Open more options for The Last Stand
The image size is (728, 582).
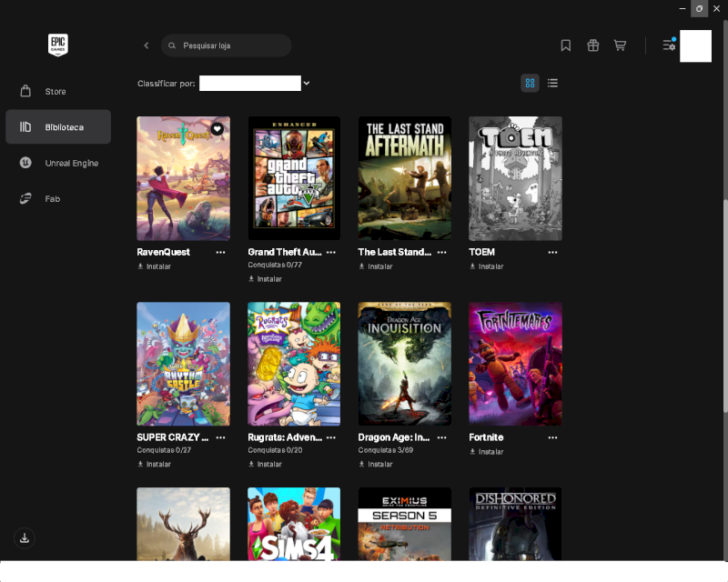(442, 253)
